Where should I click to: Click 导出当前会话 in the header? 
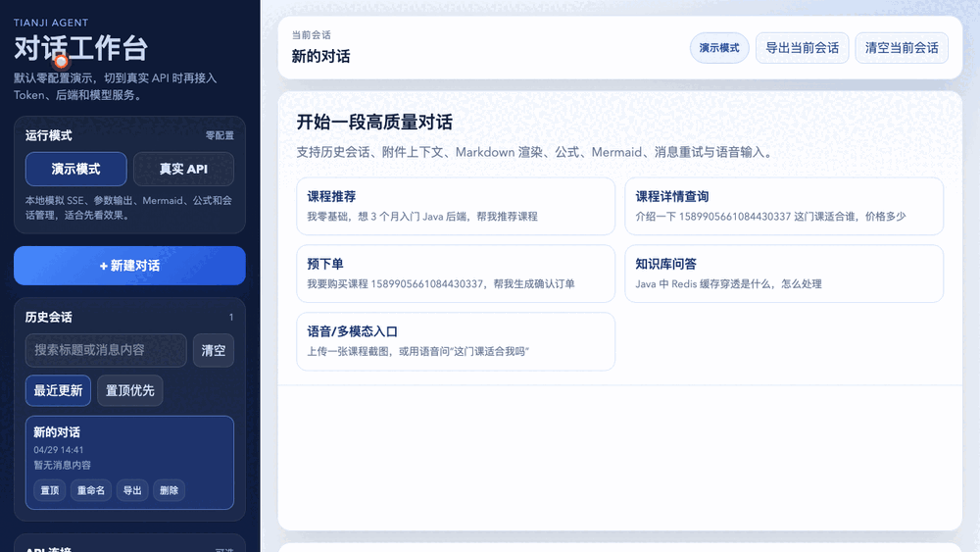[802, 48]
